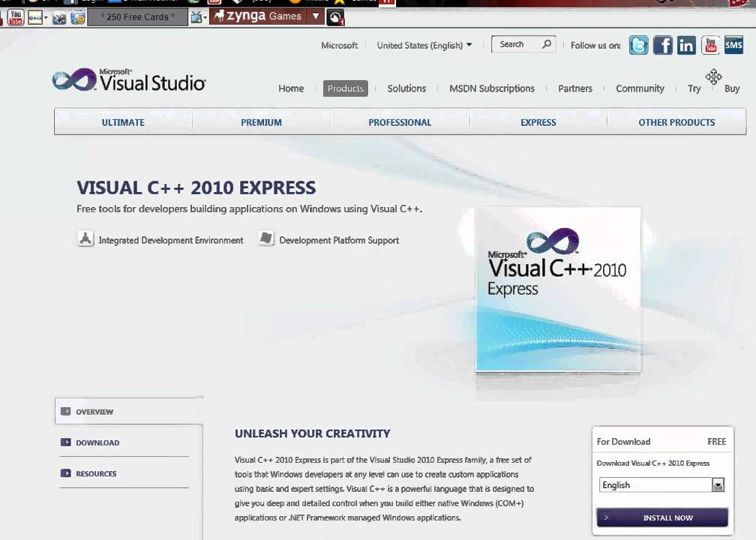
Task: Click the Development Platform Support icon
Action: click(266, 238)
